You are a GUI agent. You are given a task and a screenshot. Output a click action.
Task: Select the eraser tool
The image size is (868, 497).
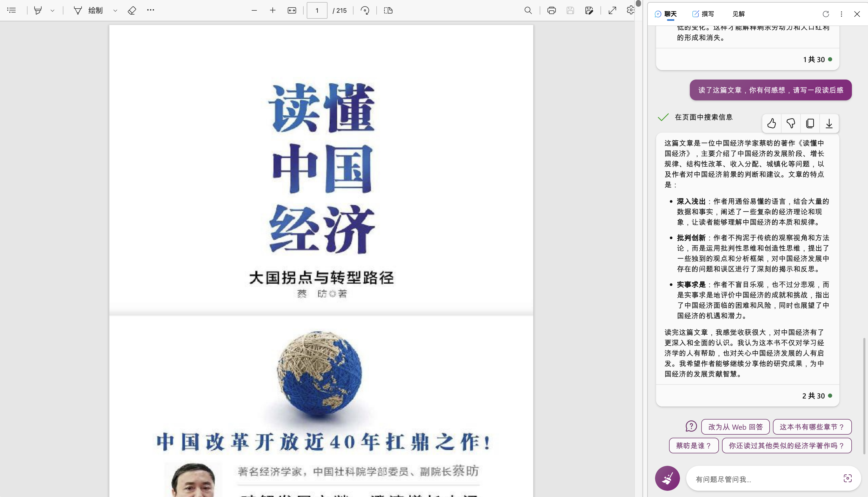click(x=132, y=10)
